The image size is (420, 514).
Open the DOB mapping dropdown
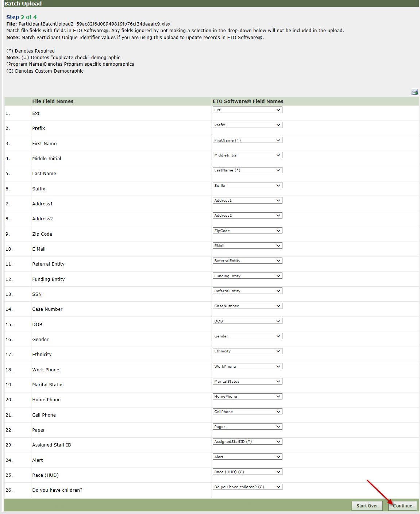point(247,321)
